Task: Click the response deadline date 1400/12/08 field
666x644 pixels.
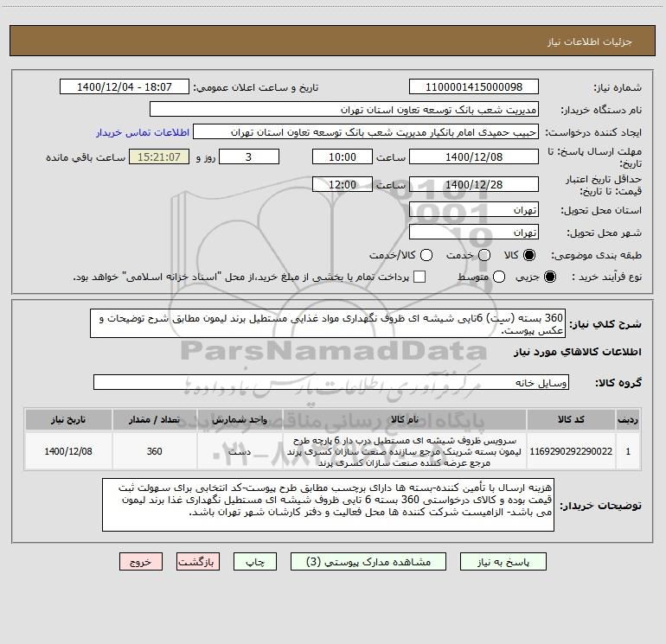Action: (474, 157)
